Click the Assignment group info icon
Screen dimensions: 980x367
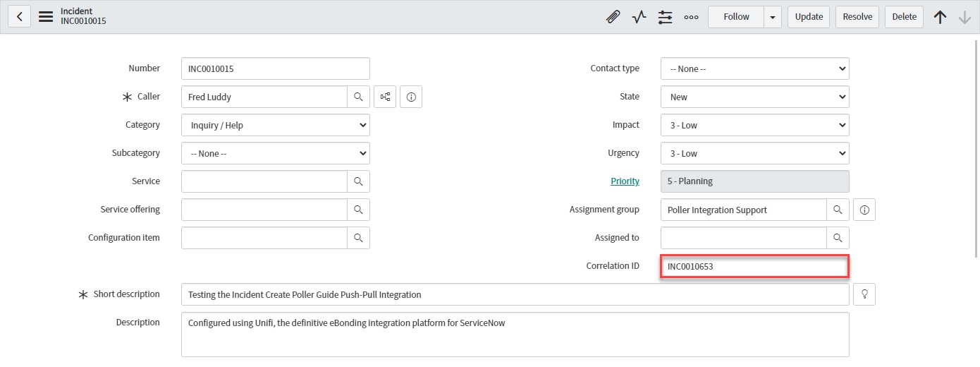click(x=864, y=210)
